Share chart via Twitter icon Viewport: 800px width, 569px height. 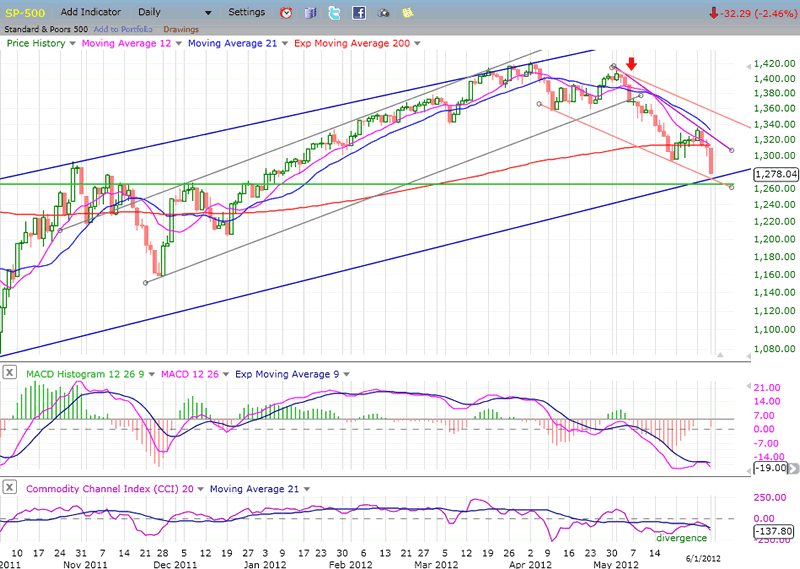point(334,13)
